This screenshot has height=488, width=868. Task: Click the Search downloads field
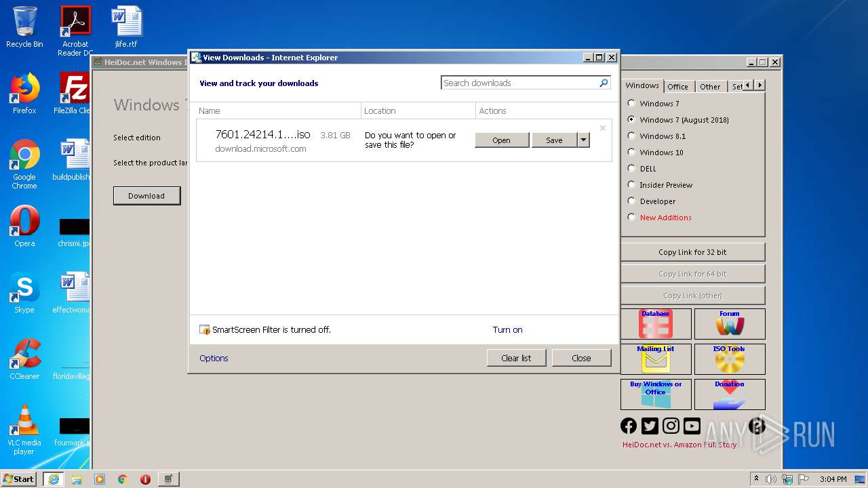(x=519, y=83)
